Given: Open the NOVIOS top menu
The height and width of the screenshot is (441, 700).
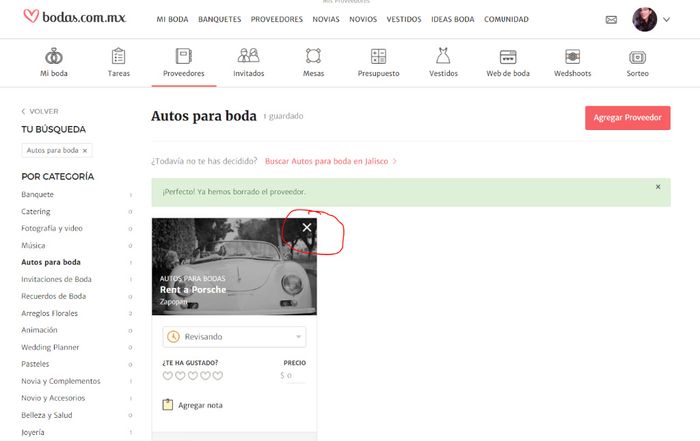Looking at the screenshot, I should [x=363, y=19].
